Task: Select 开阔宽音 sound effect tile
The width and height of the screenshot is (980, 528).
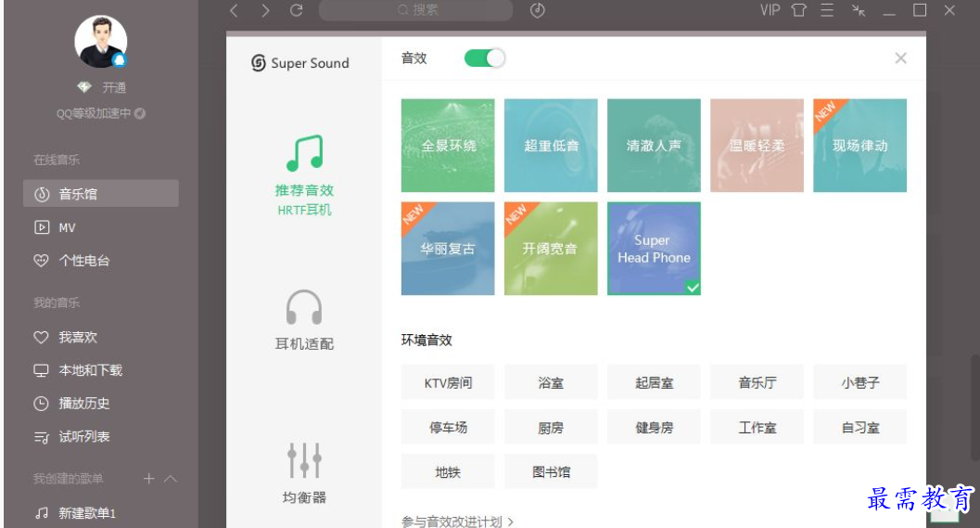Action: click(551, 249)
